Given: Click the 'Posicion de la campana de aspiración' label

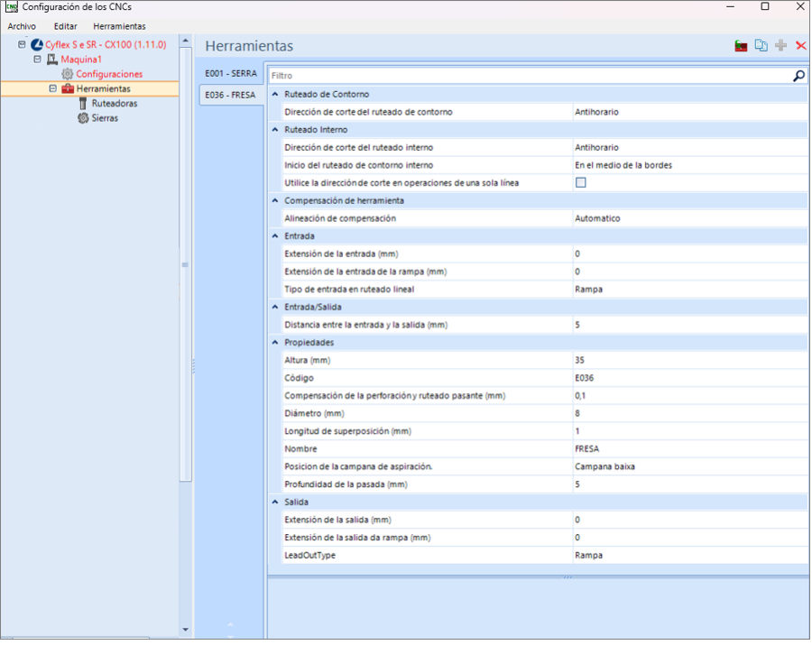Looking at the screenshot, I should pyautogui.click(x=358, y=467).
